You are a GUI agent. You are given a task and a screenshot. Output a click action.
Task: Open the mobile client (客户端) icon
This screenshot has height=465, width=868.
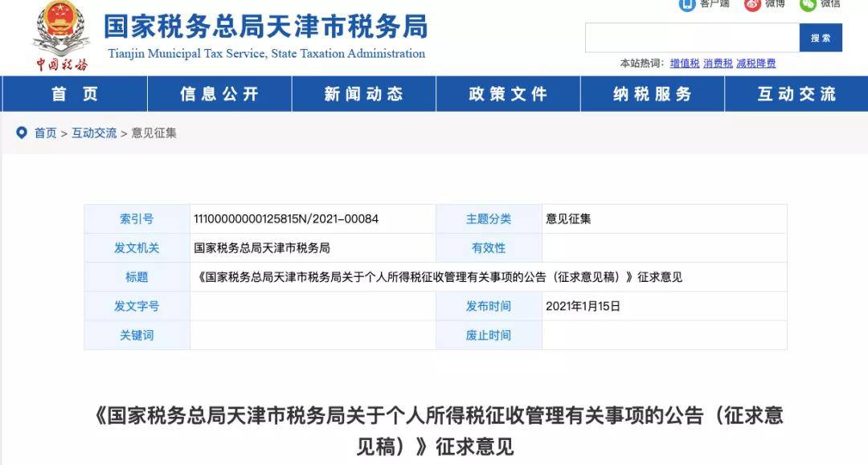point(687,5)
